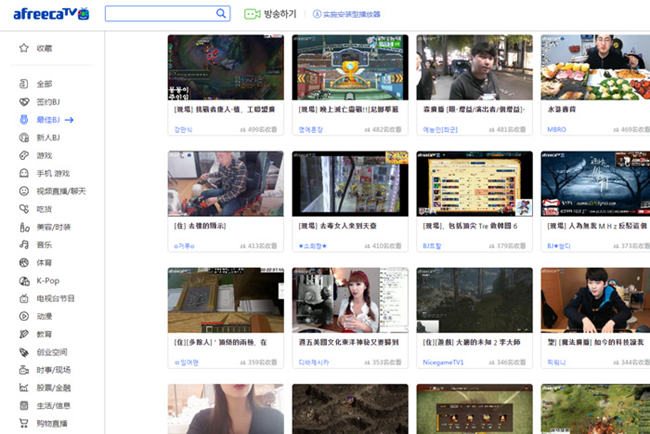Open the 体育 sports ball icon
The image size is (650, 434).
[x=24, y=262]
